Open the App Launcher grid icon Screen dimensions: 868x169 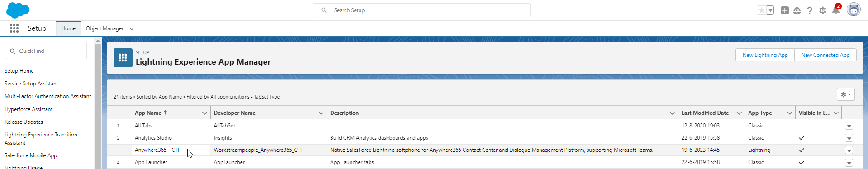[14, 28]
